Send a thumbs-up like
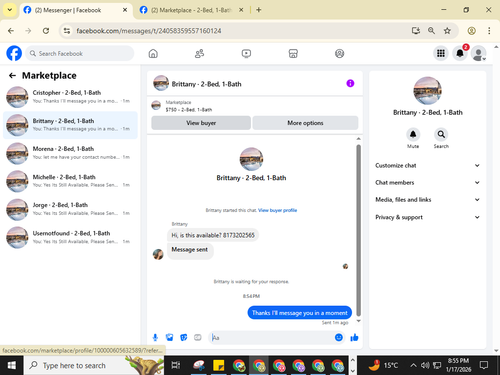500x375 pixels. point(354,337)
